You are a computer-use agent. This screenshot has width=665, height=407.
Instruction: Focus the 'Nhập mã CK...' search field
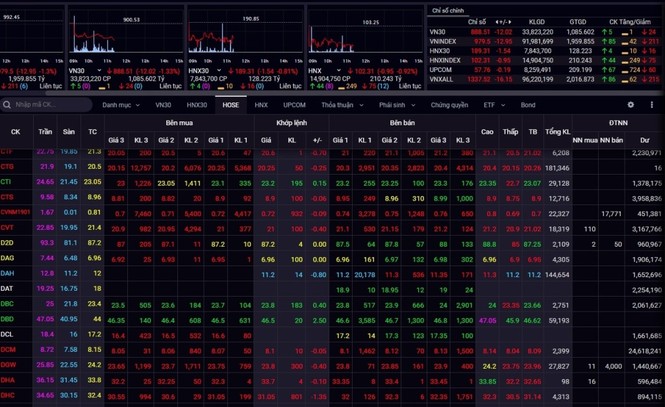point(46,105)
